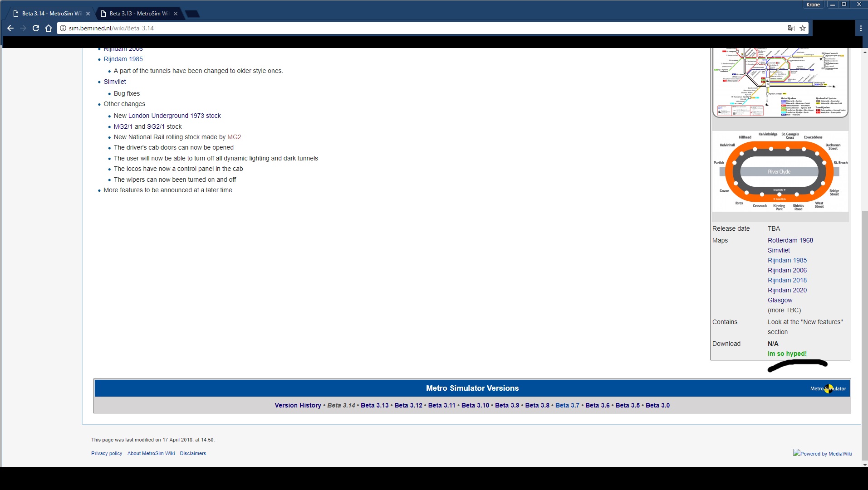The height and width of the screenshot is (490, 868).
Task: Follow the London Underground 1973 stock link
Action: tap(175, 116)
